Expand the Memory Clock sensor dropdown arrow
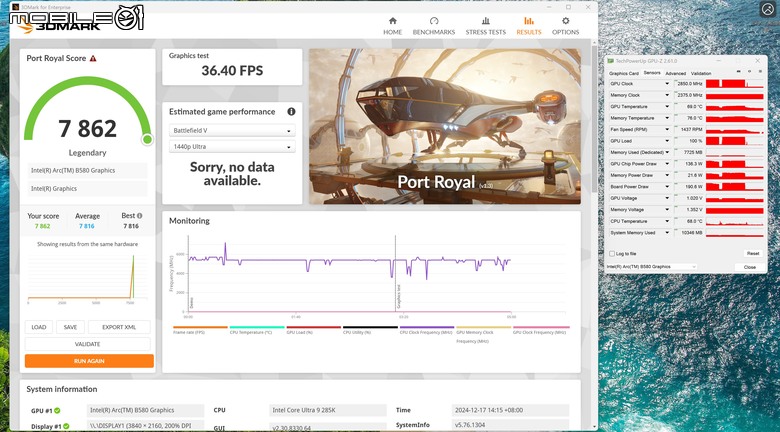Viewport: 780px width, 432px height. [667, 95]
